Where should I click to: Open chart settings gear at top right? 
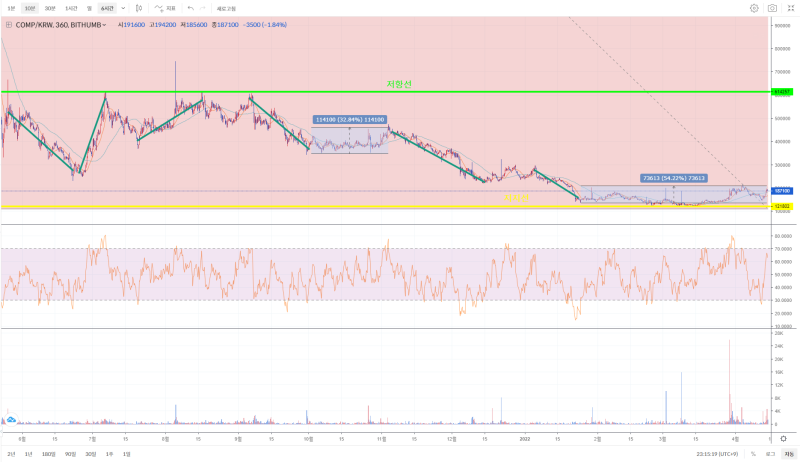point(754,8)
